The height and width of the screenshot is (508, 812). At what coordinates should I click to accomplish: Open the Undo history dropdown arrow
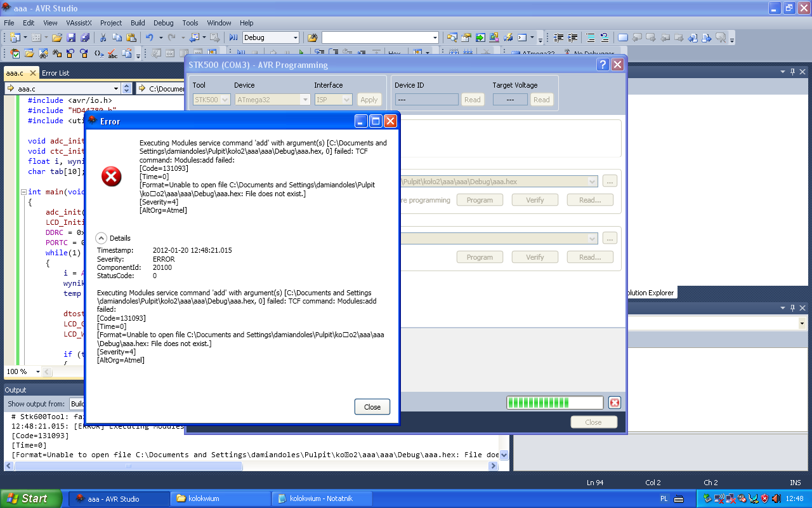160,37
